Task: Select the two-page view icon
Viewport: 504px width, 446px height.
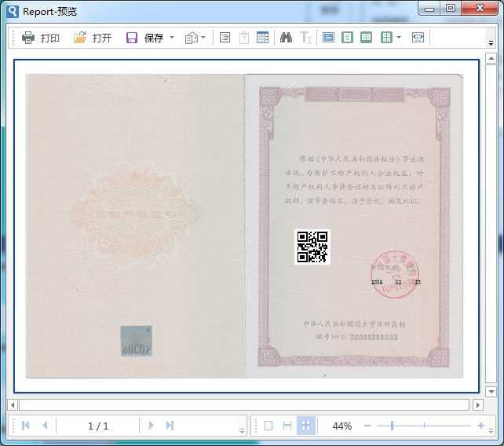Action: [366, 38]
